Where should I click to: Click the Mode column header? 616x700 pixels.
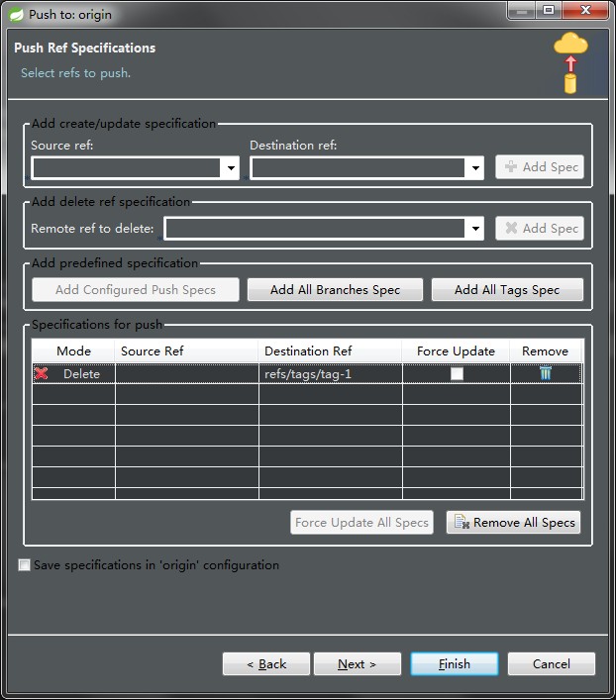tap(73, 351)
